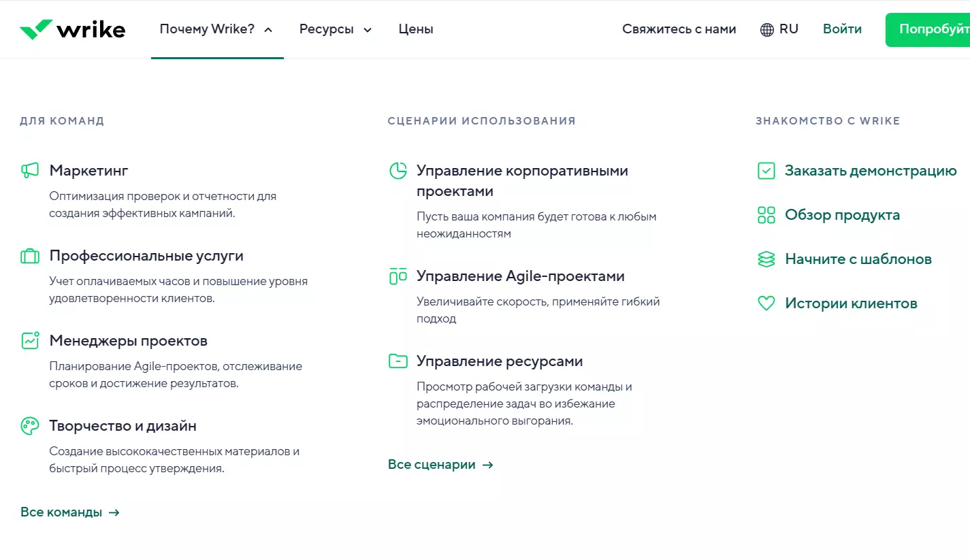The image size is (970, 560).
Task: Go to the Цены page
Action: click(416, 29)
